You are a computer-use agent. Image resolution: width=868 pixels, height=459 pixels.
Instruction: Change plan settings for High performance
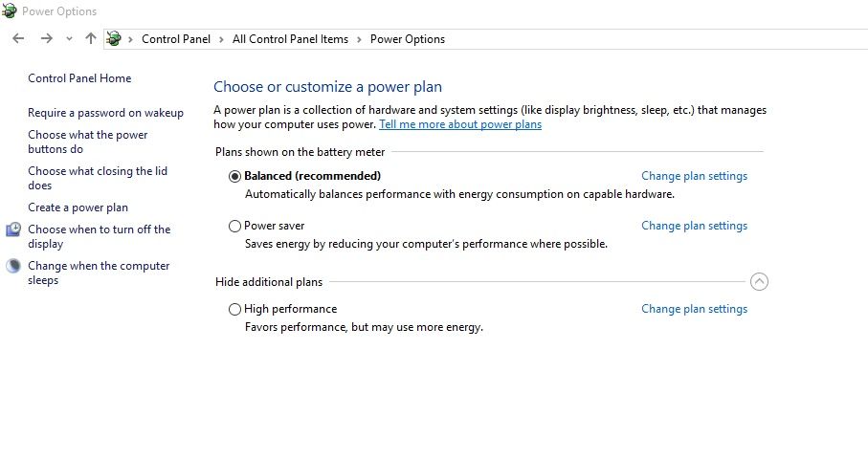pos(694,309)
